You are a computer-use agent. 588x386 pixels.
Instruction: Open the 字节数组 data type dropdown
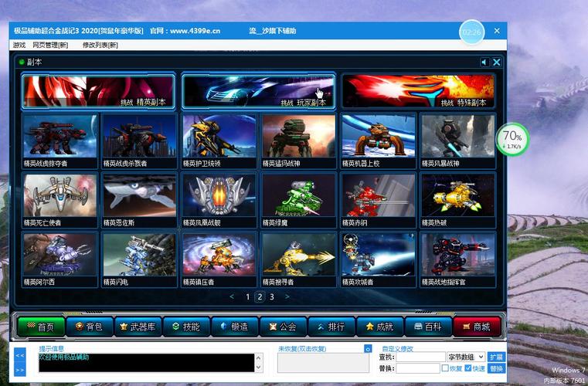click(466, 357)
